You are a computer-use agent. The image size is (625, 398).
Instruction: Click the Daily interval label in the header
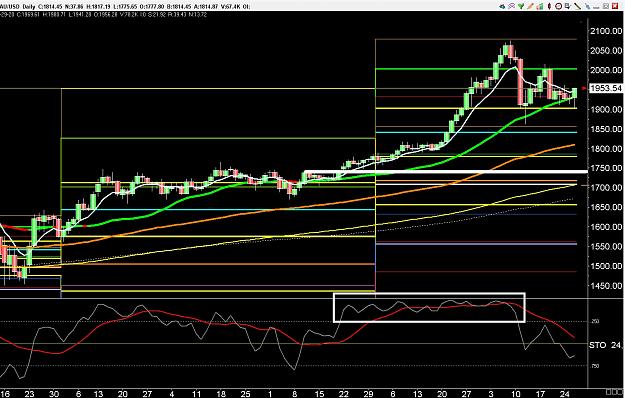click(x=29, y=7)
